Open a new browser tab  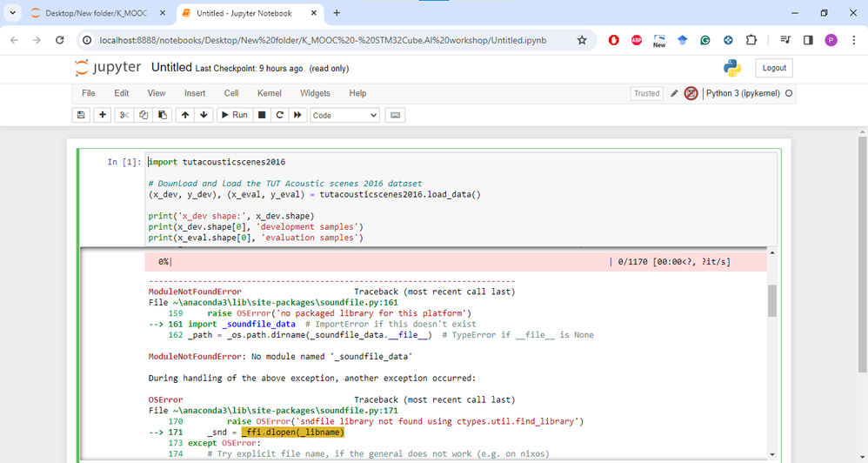[337, 13]
